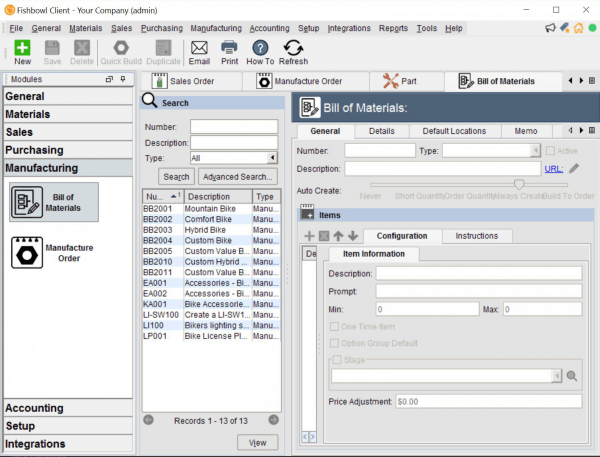This screenshot has width=600, height=457.
Task: Undock the Modules panel icon
Action: 109,79
